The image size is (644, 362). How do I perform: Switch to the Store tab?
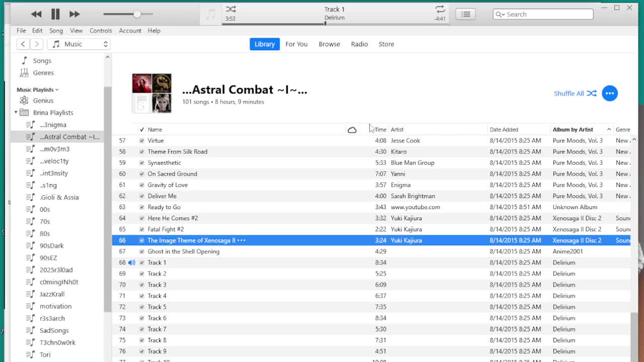point(386,44)
